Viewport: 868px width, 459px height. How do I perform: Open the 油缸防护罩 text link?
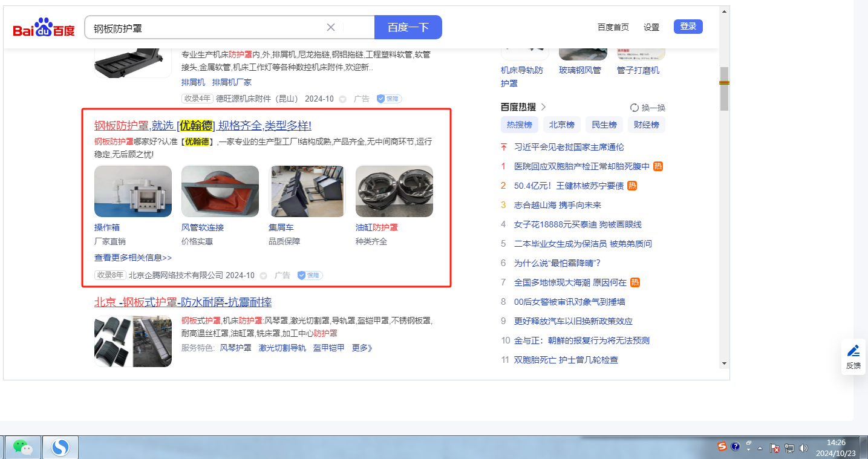(377, 227)
